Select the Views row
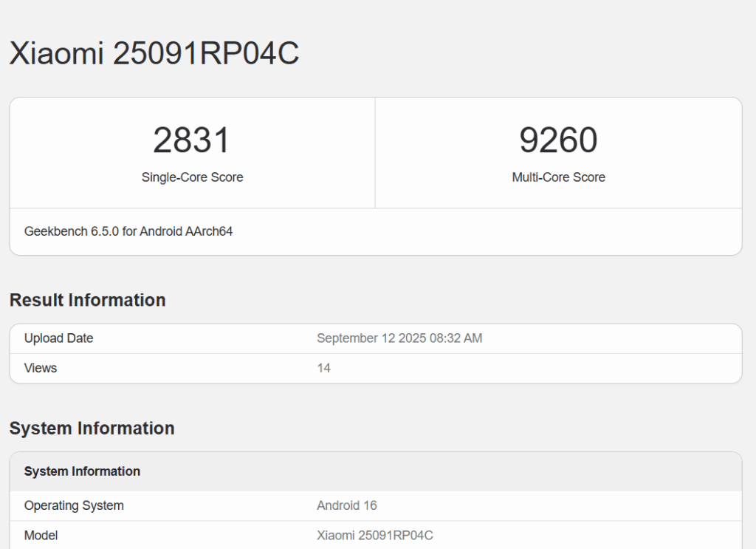This screenshot has height=549, width=756. [41, 368]
